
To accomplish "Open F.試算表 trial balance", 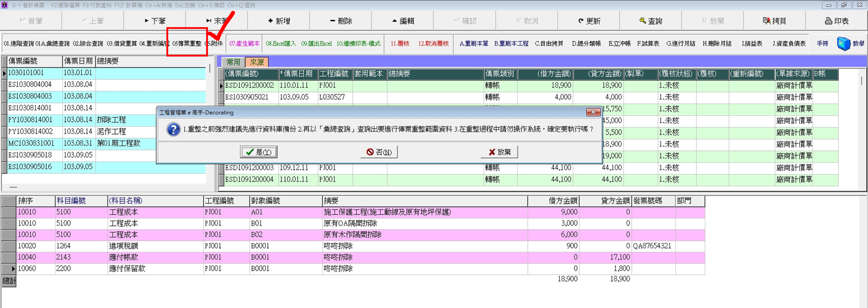I will pos(648,44).
